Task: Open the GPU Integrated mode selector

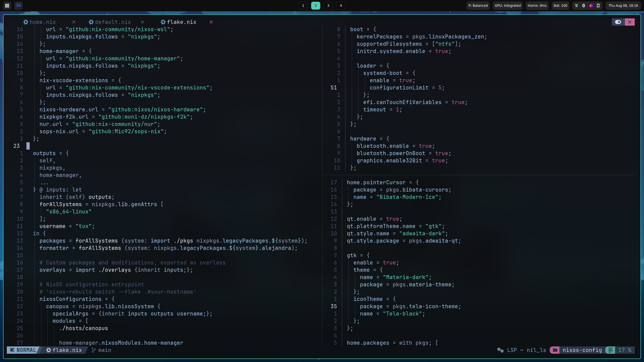Action: (507, 6)
